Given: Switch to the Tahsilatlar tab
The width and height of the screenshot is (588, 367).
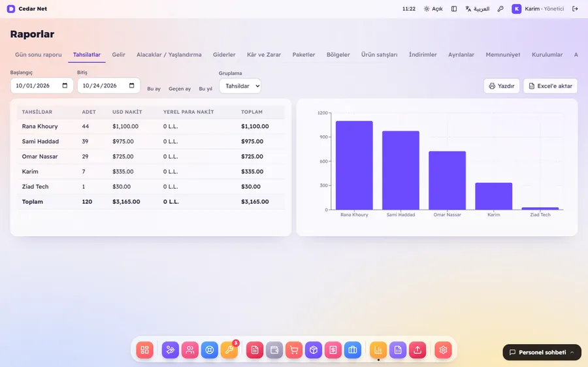Looking at the screenshot, I should 87,55.
